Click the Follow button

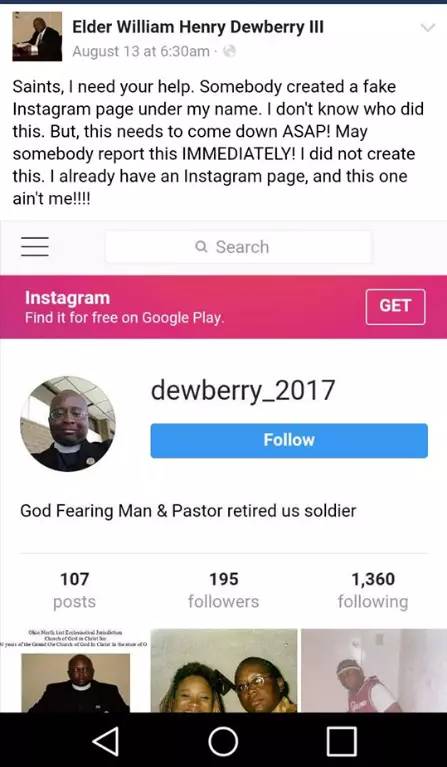[x=289, y=440]
